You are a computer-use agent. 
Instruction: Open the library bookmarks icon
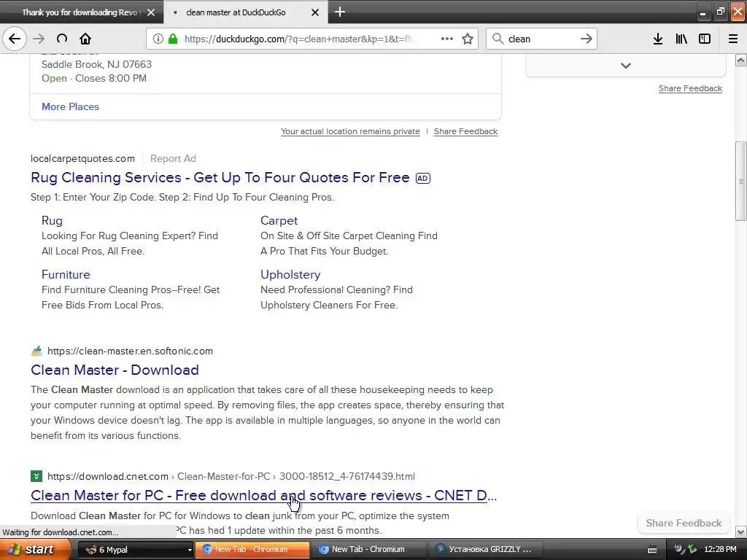pyautogui.click(x=681, y=39)
